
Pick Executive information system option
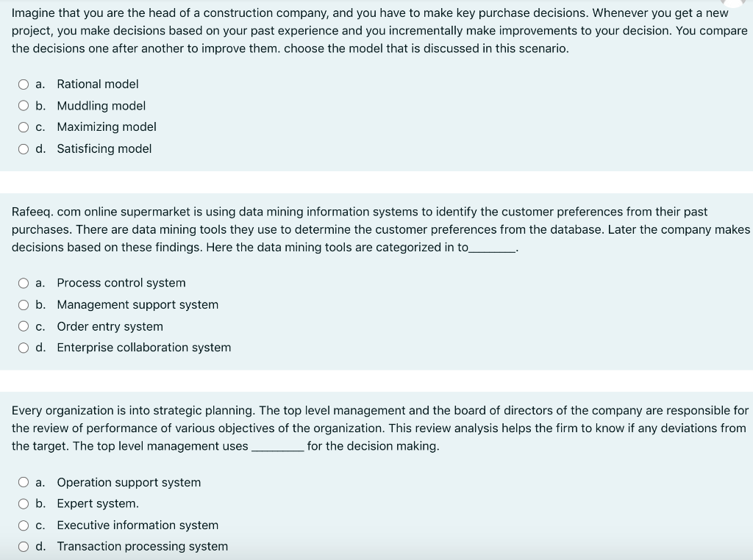point(24,525)
